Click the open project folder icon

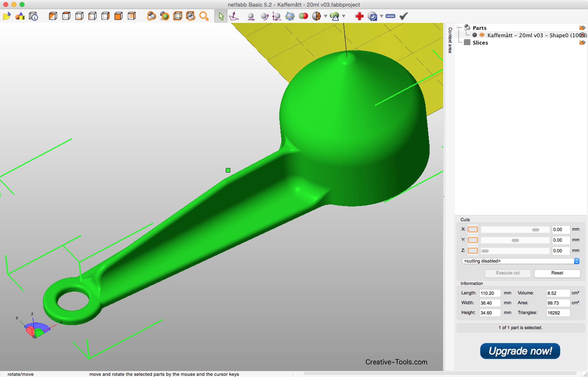point(7,16)
